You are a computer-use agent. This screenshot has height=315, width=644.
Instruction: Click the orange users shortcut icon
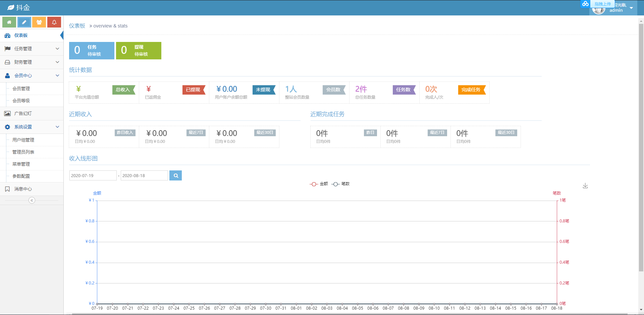pos(39,22)
